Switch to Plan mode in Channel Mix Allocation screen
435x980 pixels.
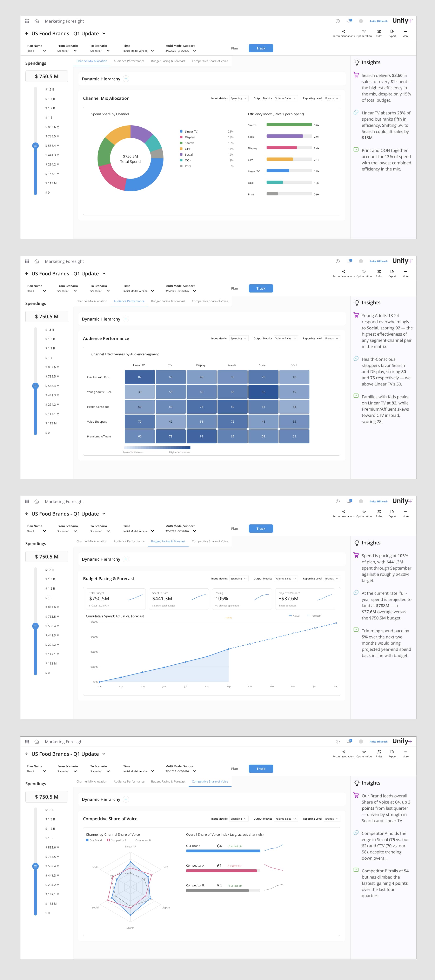[234, 48]
